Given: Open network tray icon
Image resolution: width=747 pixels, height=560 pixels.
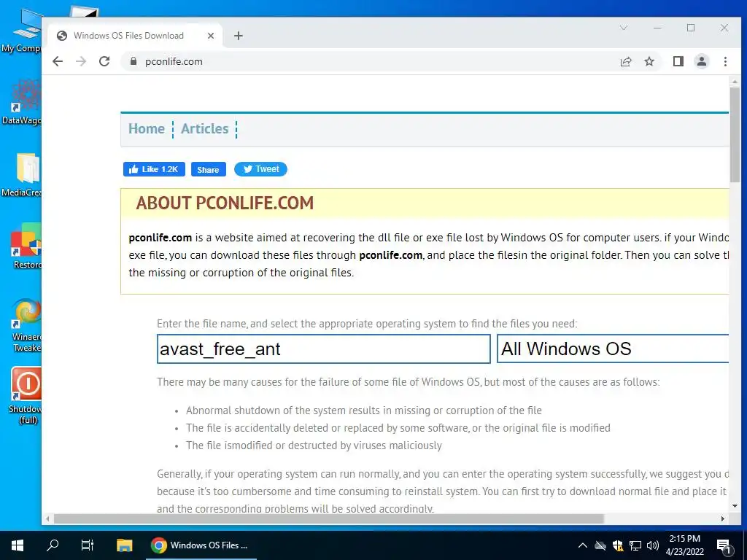Looking at the screenshot, I should [635, 545].
